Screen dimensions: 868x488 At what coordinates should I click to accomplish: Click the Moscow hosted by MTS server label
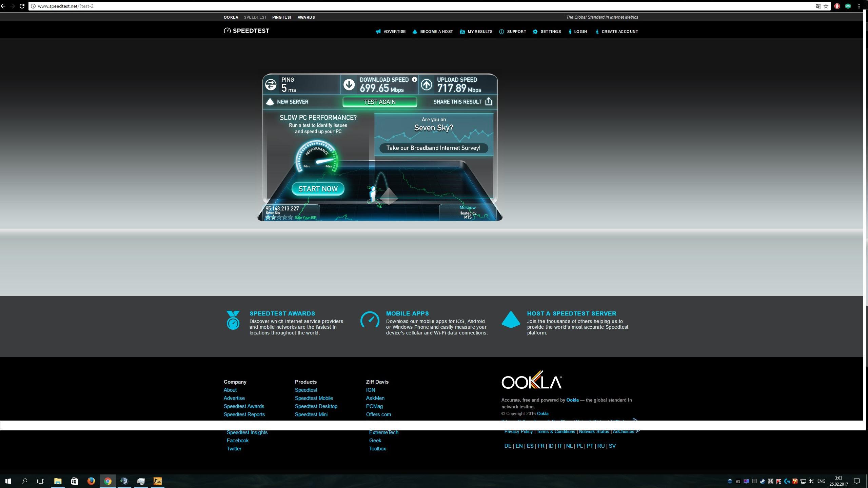pos(468,212)
